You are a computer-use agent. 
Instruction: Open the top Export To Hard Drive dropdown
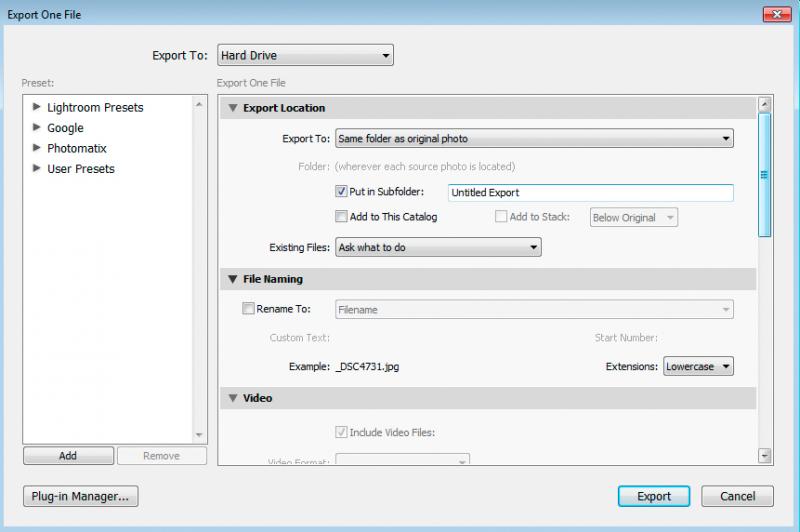[x=305, y=55]
